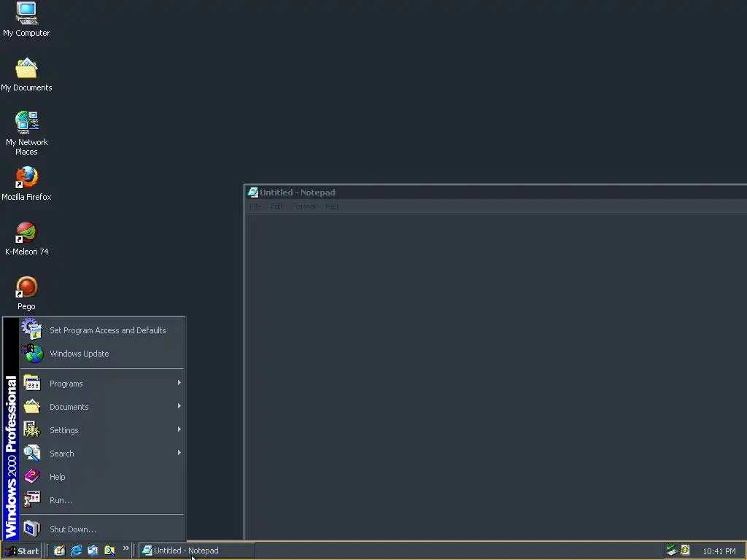Click the Show Desktop quick launch icon

59,551
